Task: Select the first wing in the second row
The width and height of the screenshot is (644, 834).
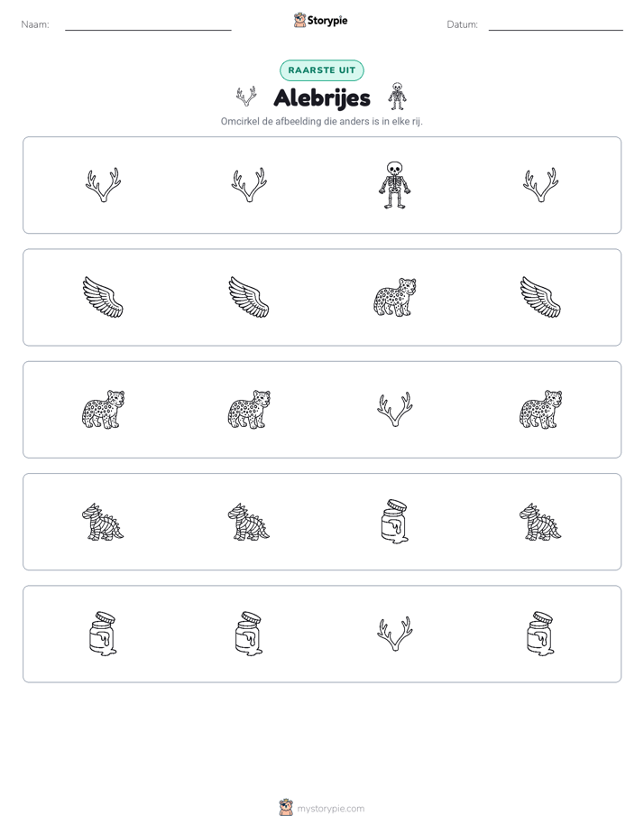Action: point(103,297)
